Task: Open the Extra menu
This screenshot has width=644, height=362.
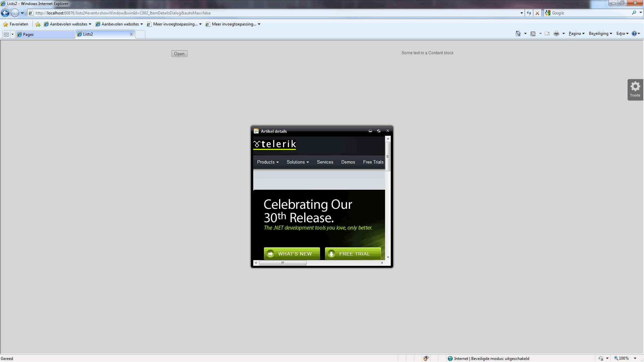Action: [623, 34]
